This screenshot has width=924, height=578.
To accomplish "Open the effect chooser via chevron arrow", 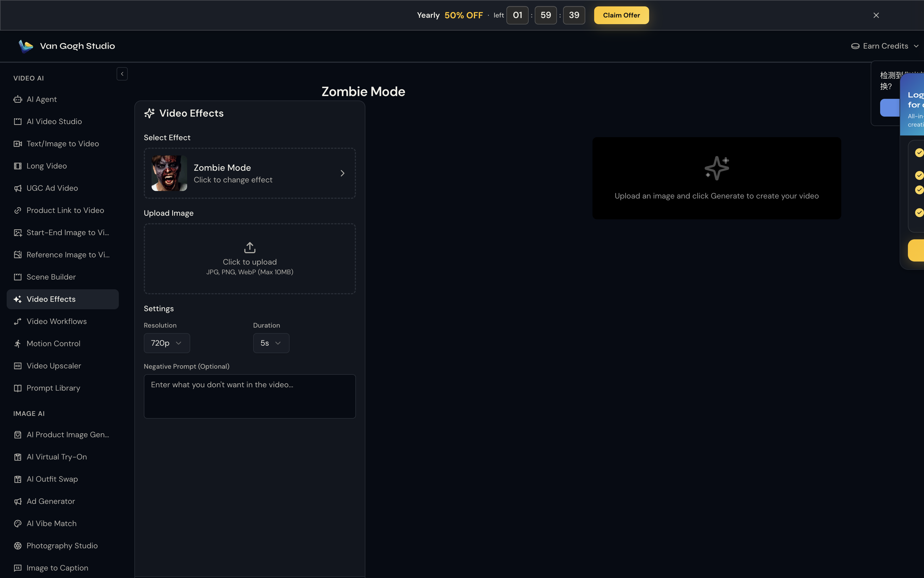I will (x=342, y=173).
